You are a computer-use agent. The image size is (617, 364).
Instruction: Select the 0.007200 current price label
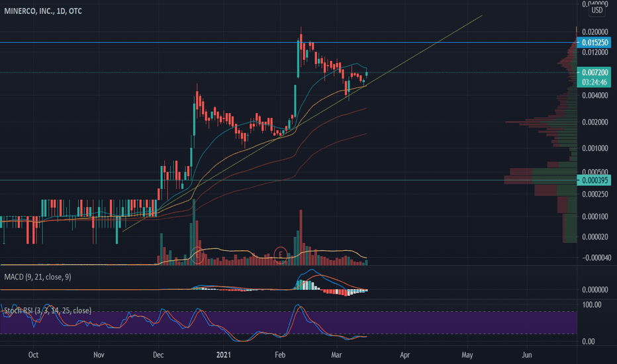(x=594, y=72)
